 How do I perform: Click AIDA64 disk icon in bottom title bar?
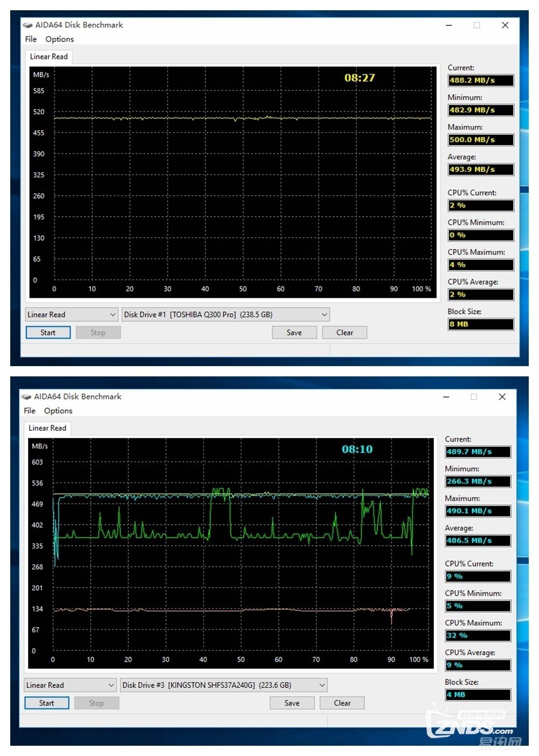coord(26,396)
